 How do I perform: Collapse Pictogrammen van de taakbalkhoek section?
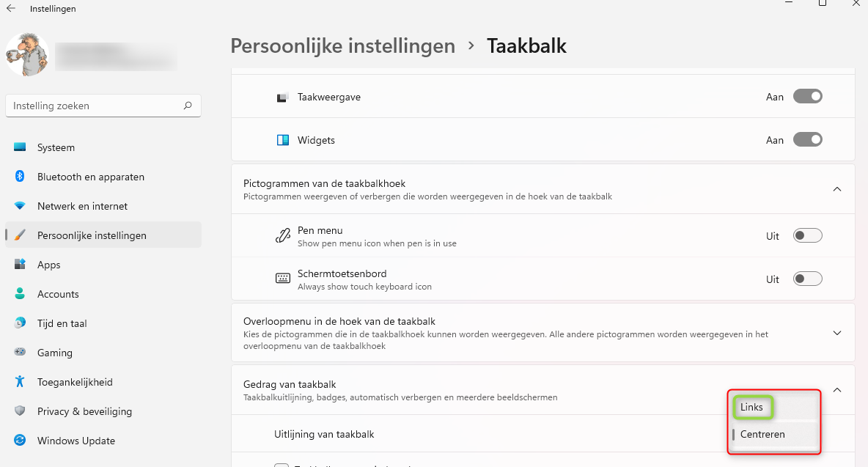(x=837, y=189)
